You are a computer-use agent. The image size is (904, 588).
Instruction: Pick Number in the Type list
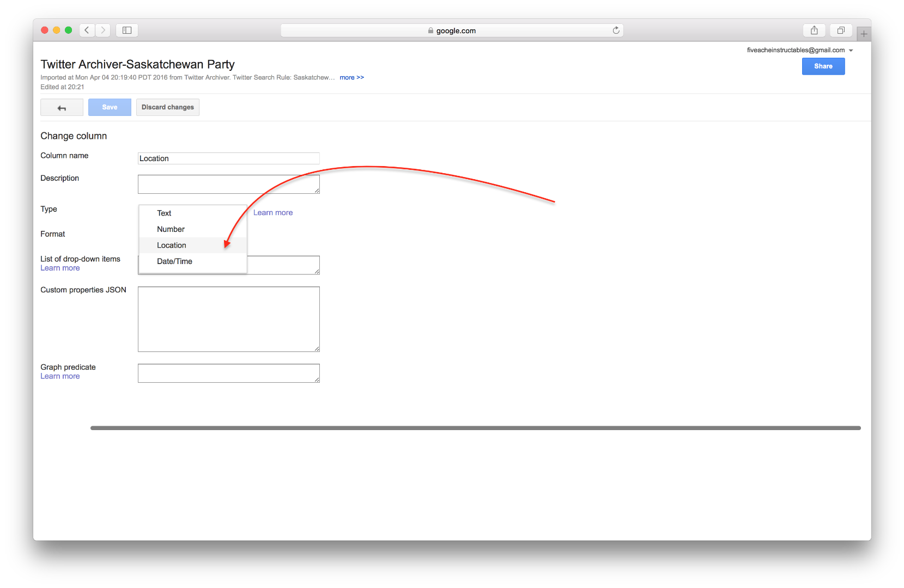pos(171,229)
